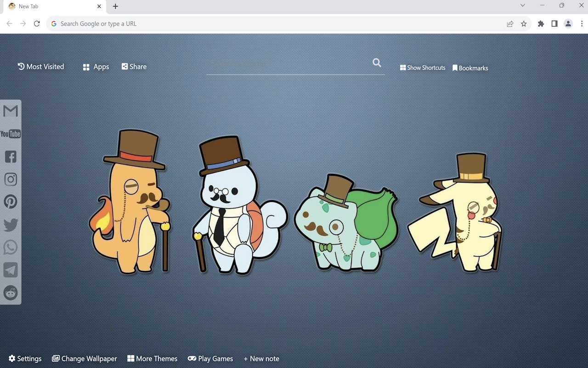This screenshot has height=368, width=588.
Task: Open Telegram sidebar shortcut
Action: point(11,270)
